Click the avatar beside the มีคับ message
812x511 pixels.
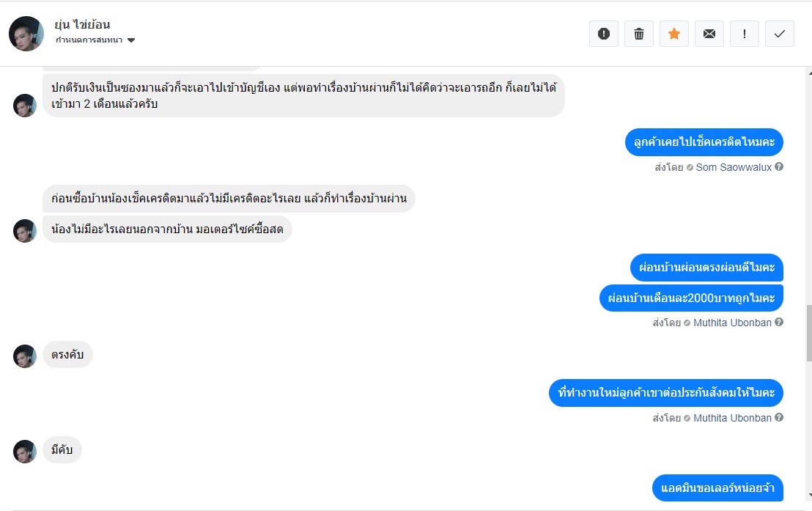coord(25,452)
